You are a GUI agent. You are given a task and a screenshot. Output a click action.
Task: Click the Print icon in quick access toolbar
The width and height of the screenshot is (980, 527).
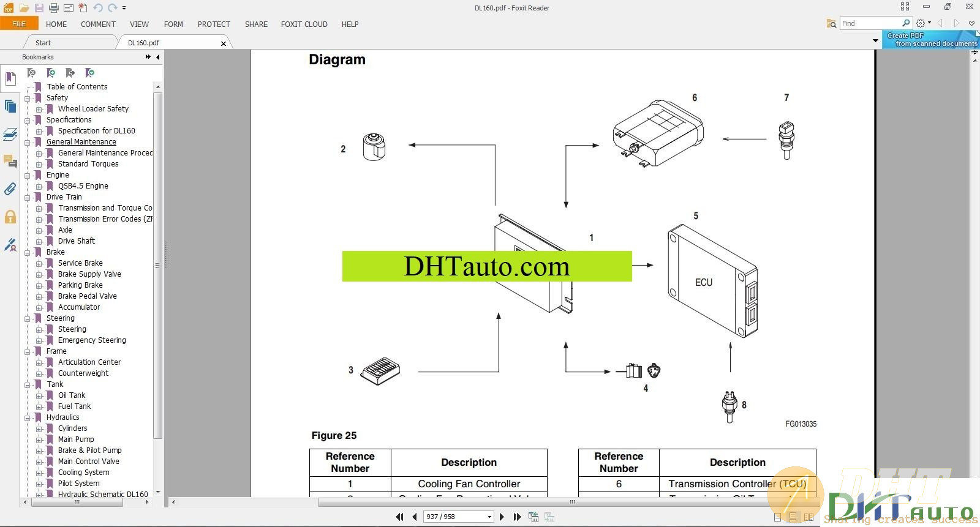(53, 8)
